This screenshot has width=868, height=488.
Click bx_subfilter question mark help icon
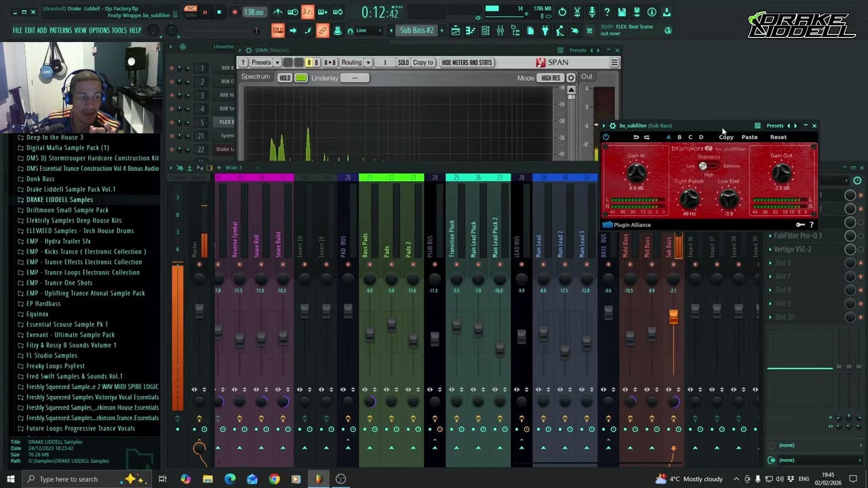click(x=811, y=224)
